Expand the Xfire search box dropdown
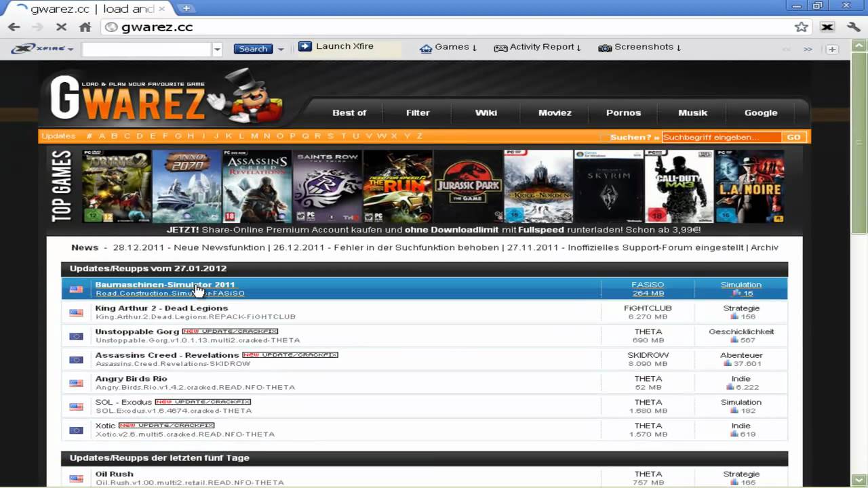 coord(217,49)
